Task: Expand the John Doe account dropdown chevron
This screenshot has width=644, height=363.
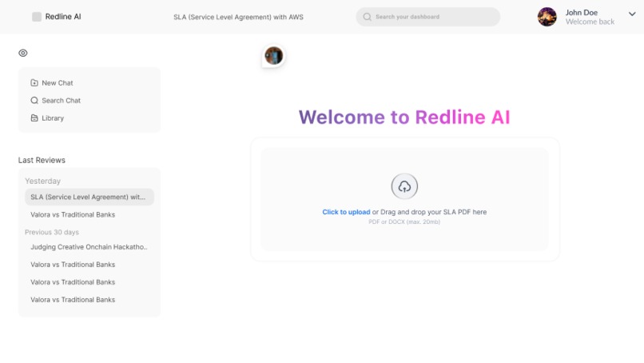Action: [x=632, y=14]
